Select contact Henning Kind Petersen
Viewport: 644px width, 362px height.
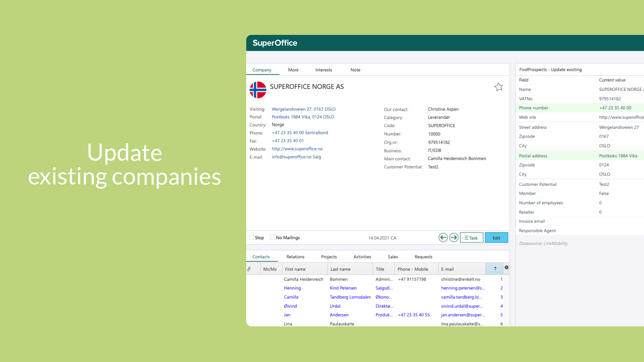click(375, 288)
